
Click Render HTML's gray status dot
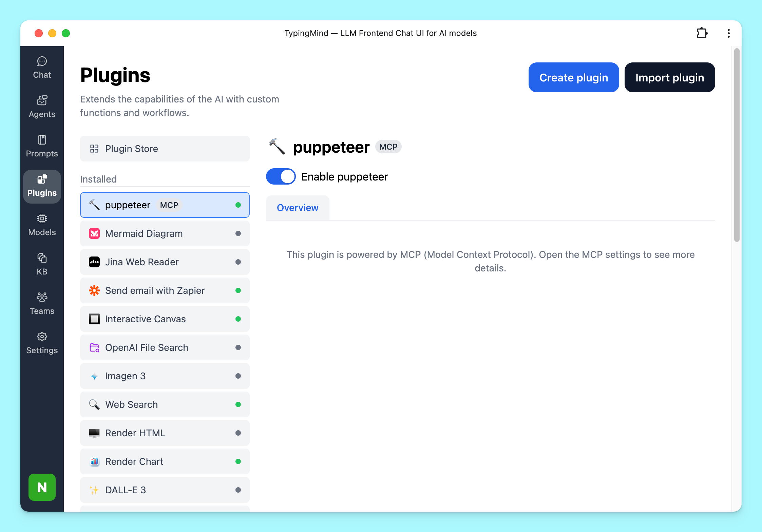[238, 433]
